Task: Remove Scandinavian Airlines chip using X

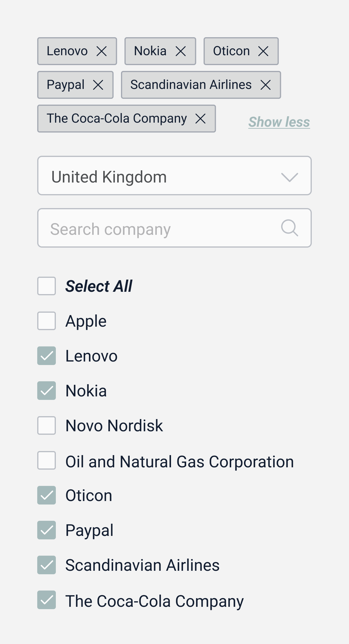Action: [266, 85]
